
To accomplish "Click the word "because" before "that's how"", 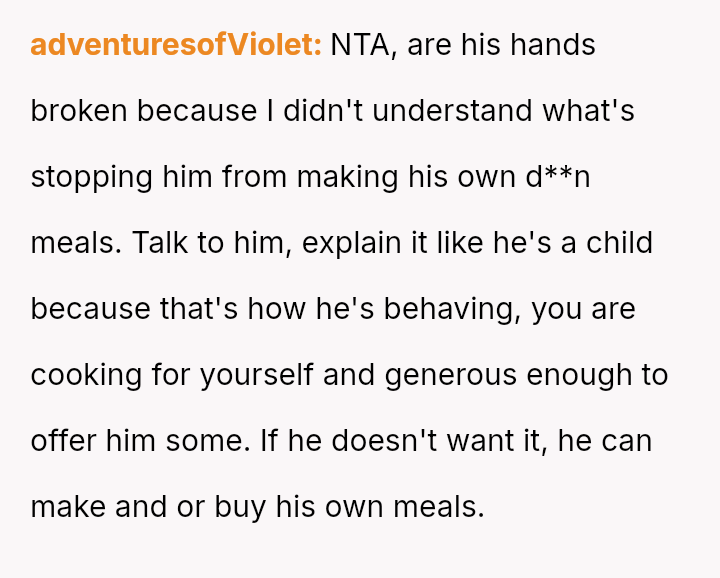I will pos(91,309).
